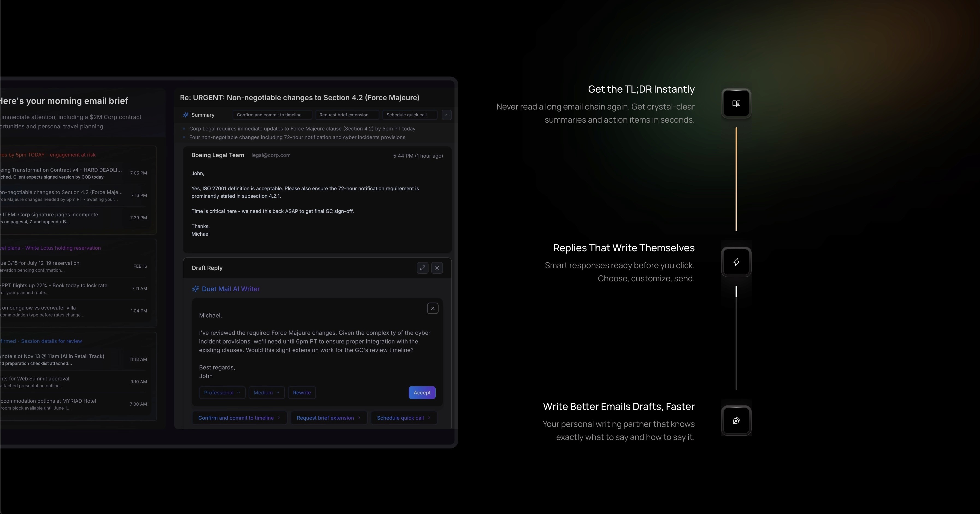980x514 pixels.
Task: Collapse the summary section chevron
Action: [447, 115]
